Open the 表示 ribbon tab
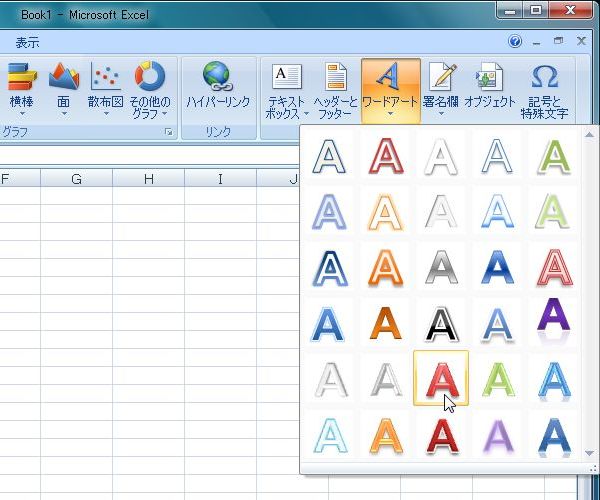Image resolution: width=600 pixels, height=500 pixels. click(x=27, y=42)
